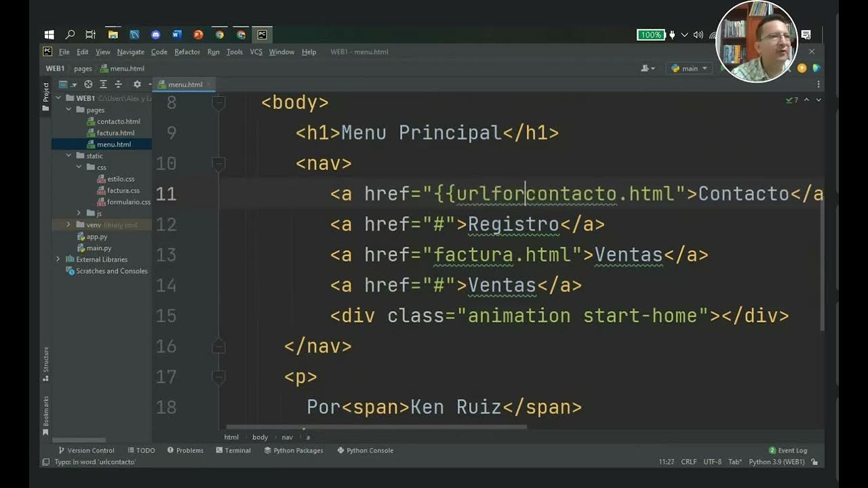Click the CRLF line separator status entry

click(x=688, y=462)
